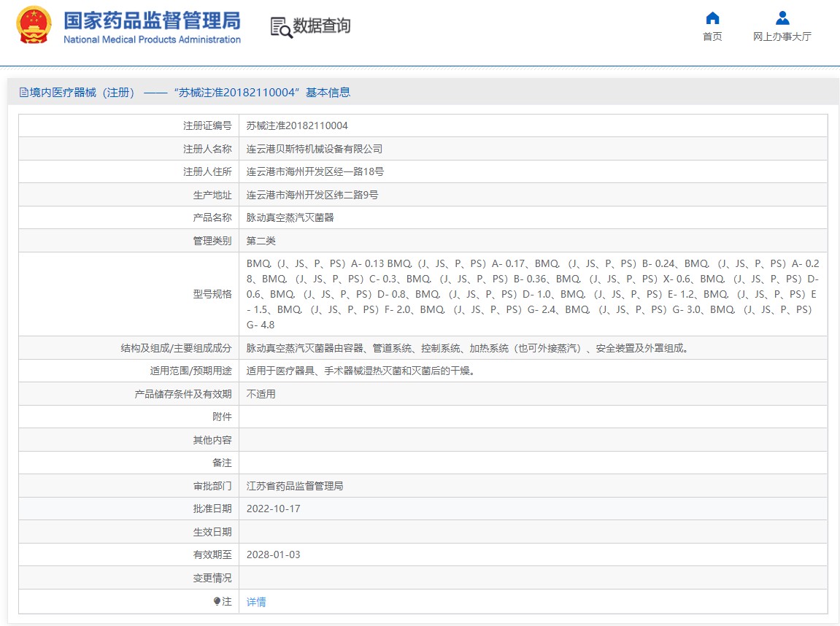Open the 详情 link
The height and width of the screenshot is (626, 840).
click(256, 602)
